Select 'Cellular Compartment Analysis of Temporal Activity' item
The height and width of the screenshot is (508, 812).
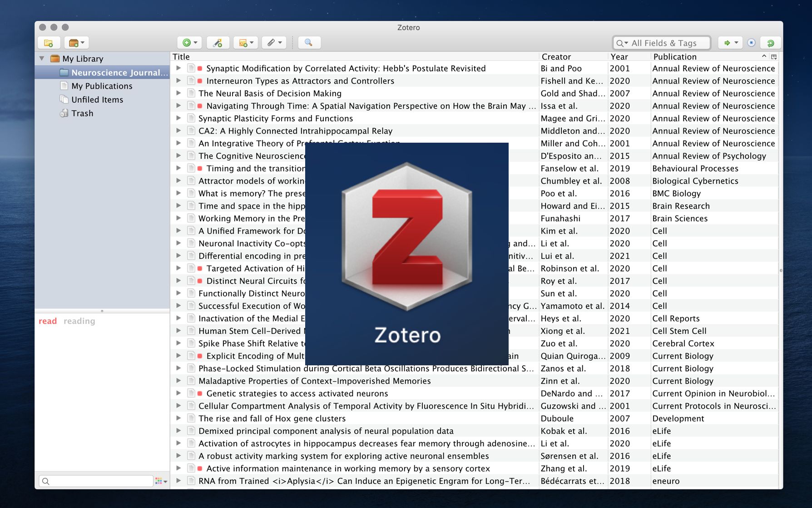[366, 406]
